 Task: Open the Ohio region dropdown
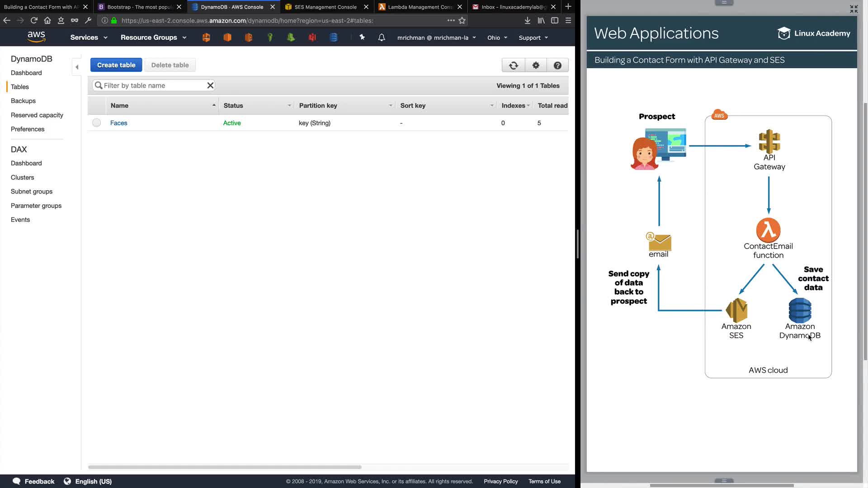click(497, 38)
